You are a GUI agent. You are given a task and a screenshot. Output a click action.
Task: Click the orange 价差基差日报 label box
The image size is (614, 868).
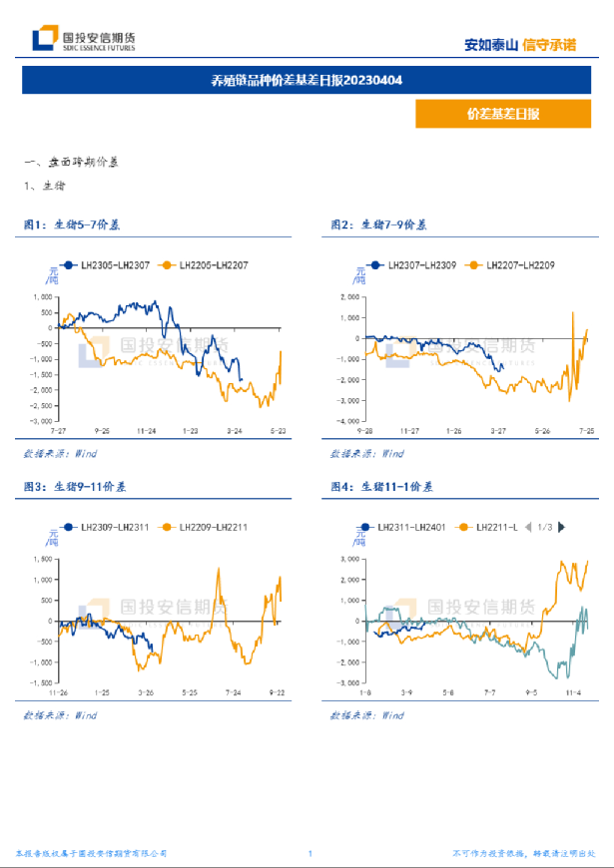coord(503,114)
